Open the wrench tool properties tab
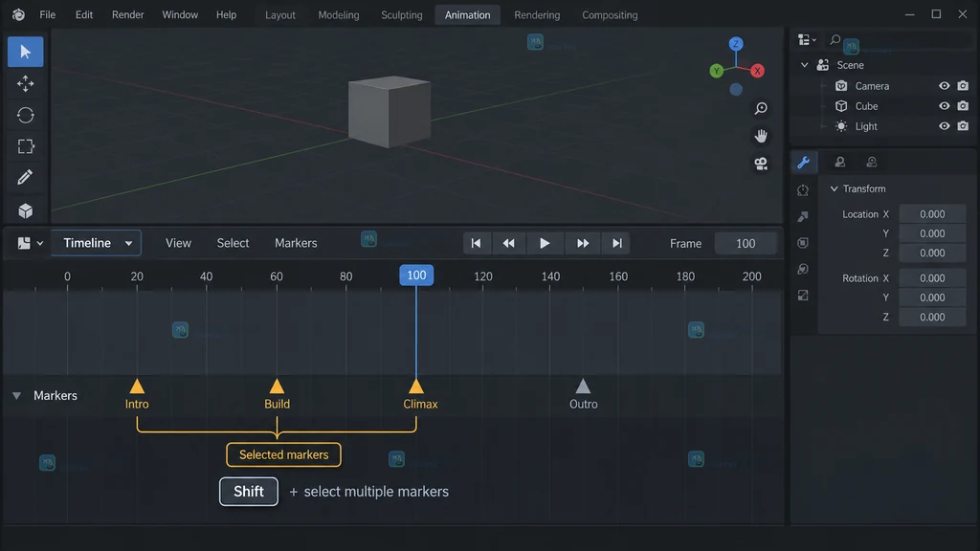The height and width of the screenshot is (551, 980). pyautogui.click(x=804, y=163)
